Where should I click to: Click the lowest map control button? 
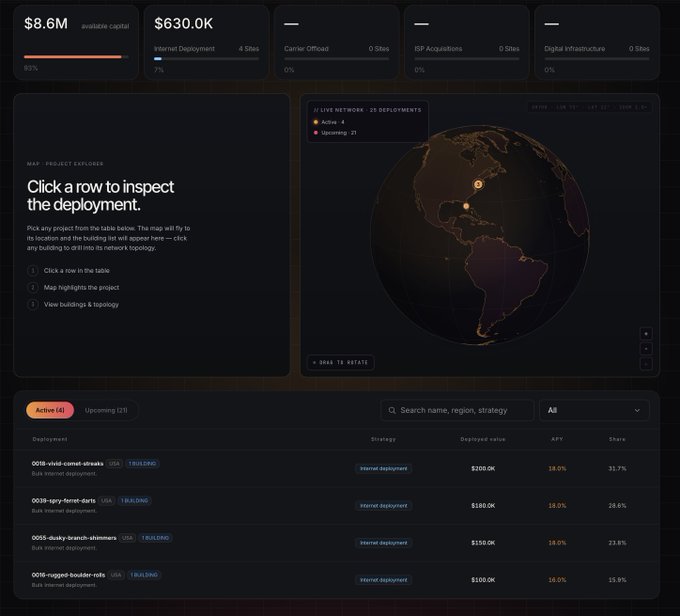[x=646, y=364]
